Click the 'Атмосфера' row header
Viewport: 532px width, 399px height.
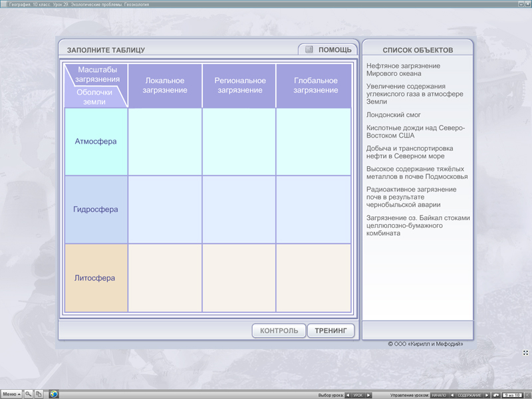pos(96,142)
